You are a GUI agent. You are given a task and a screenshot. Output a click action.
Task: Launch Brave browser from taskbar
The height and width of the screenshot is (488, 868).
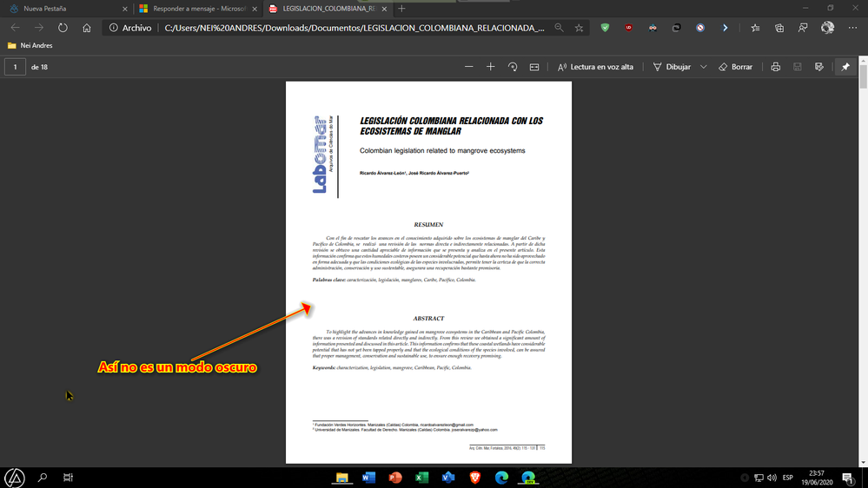(x=475, y=478)
